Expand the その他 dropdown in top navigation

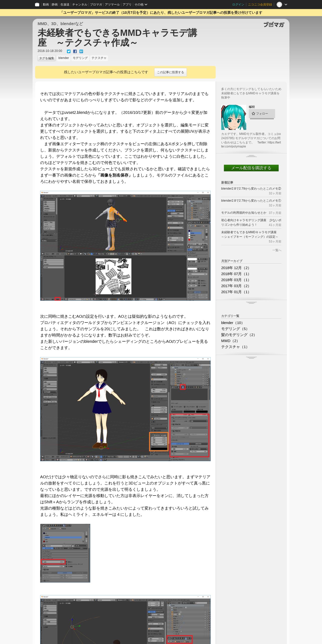coord(141,5)
